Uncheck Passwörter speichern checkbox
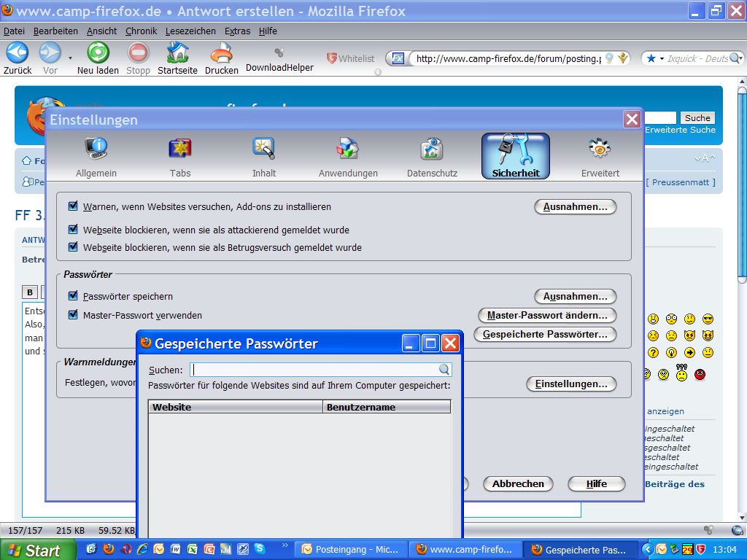The image size is (747, 560). [73, 296]
